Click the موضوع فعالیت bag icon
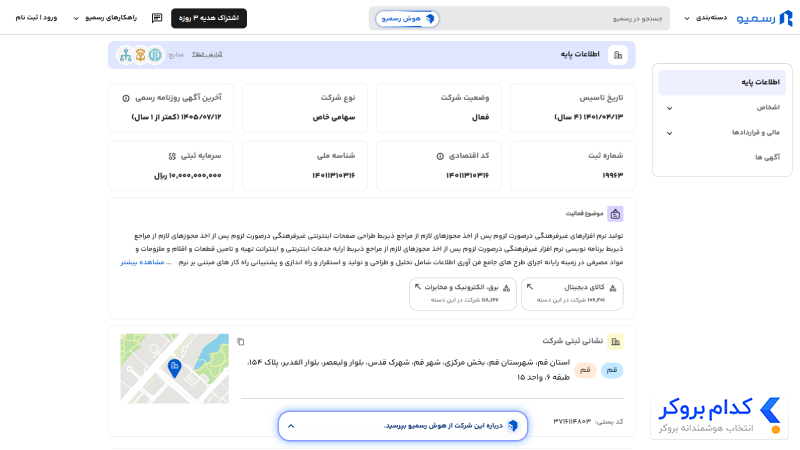 click(615, 214)
